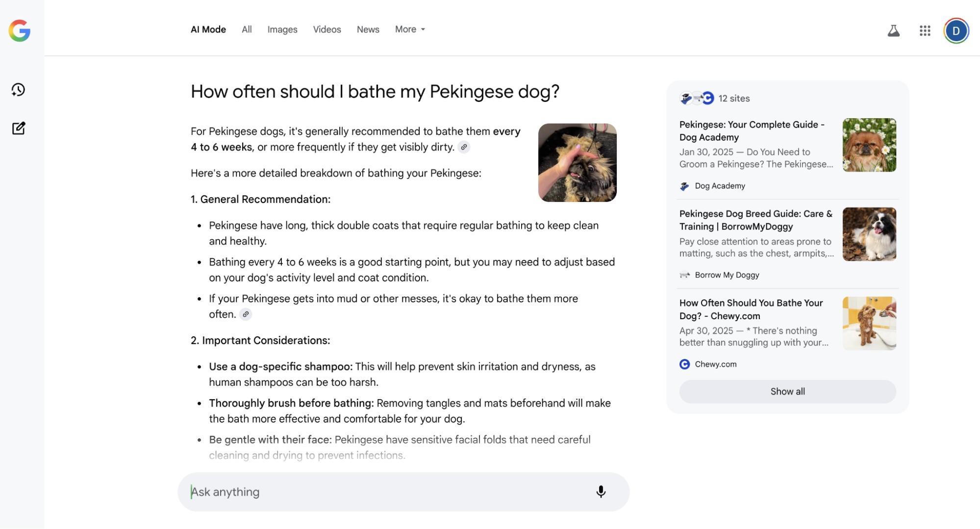This screenshot has width=980, height=529.
Task: Open Search Labs flask icon
Action: 893,31
